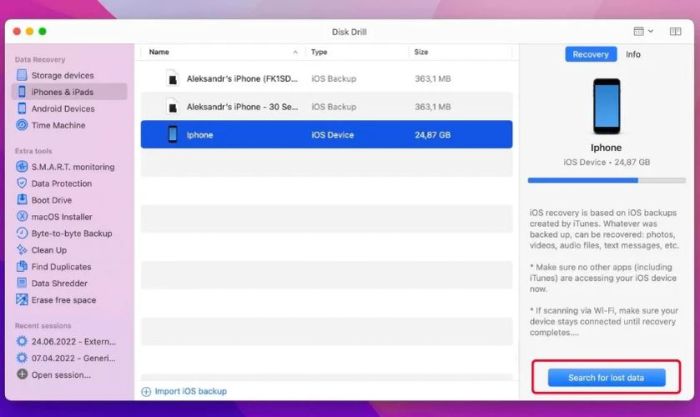
Task: Open S.M.A.R.T. monitoring icon
Action: pos(22,167)
